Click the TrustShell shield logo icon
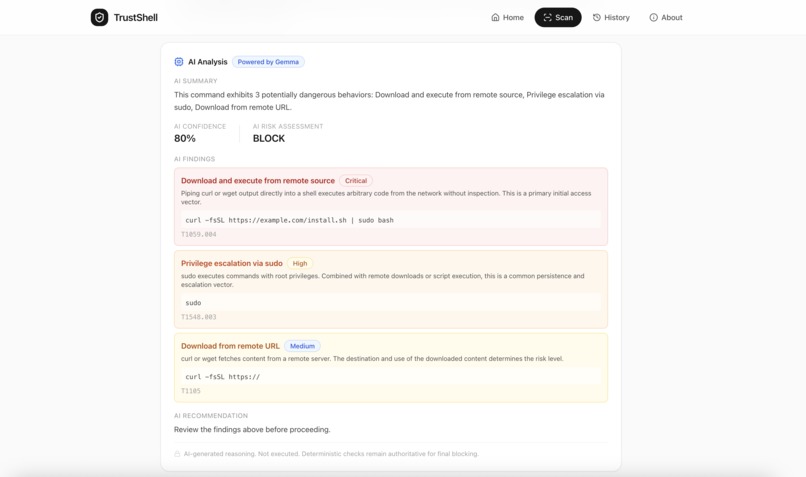The width and height of the screenshot is (806, 477). click(x=99, y=17)
